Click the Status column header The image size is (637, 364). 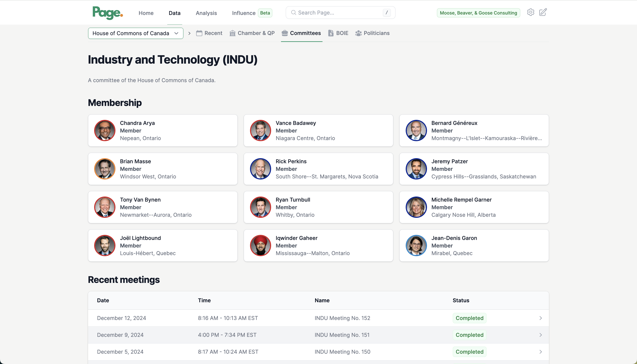pyautogui.click(x=461, y=300)
